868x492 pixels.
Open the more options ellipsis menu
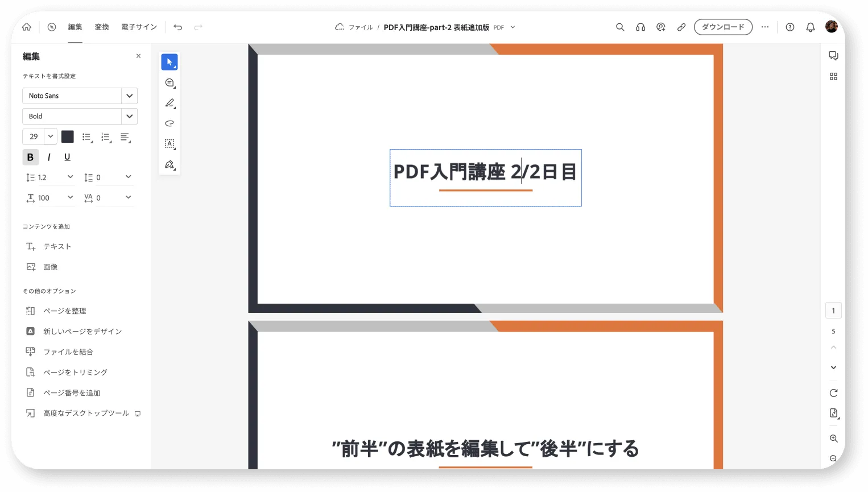(x=765, y=27)
